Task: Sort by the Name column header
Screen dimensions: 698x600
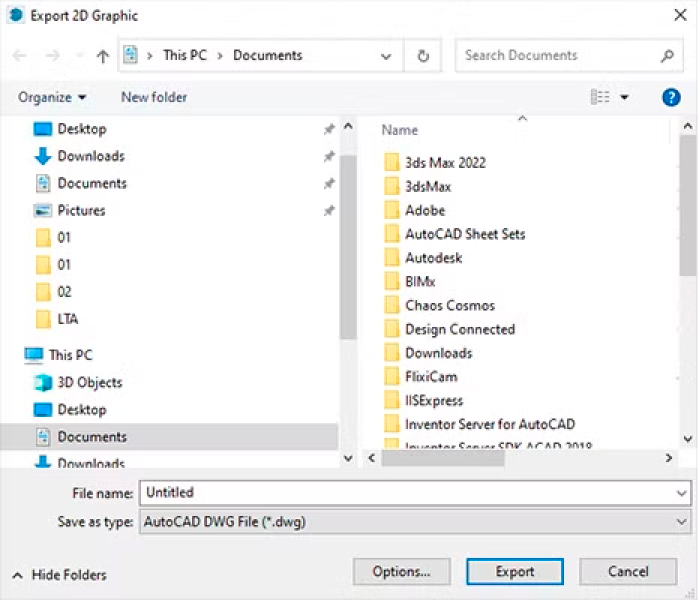Action: (400, 130)
